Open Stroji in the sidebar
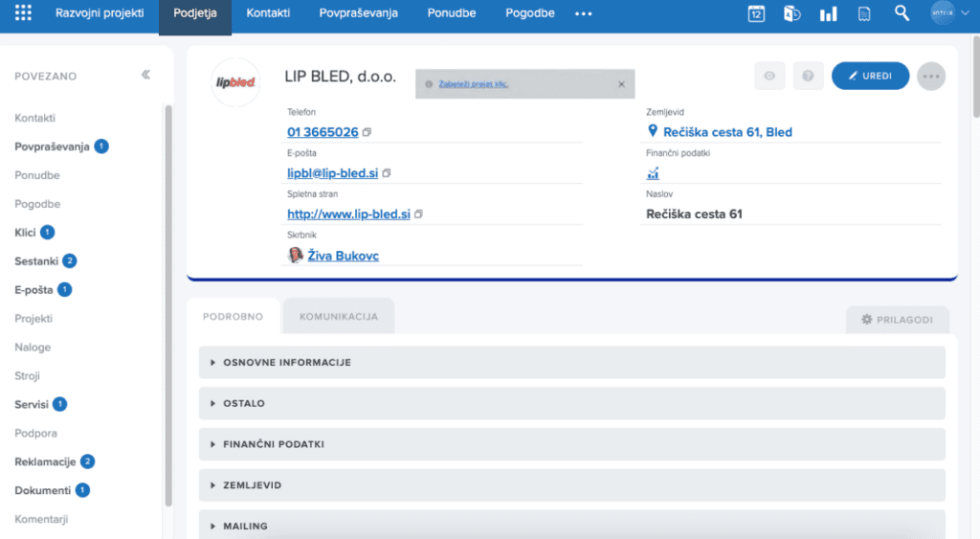The width and height of the screenshot is (980, 539). 27,376
